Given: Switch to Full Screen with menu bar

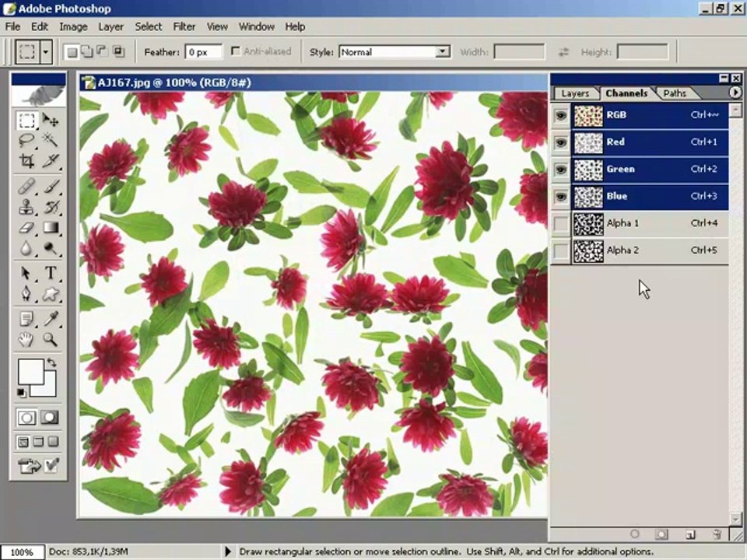Looking at the screenshot, I should point(39,442).
